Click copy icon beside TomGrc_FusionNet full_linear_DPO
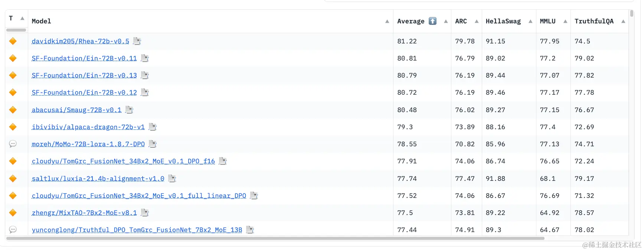Viewport: 644px width, 251px height. coord(254,196)
